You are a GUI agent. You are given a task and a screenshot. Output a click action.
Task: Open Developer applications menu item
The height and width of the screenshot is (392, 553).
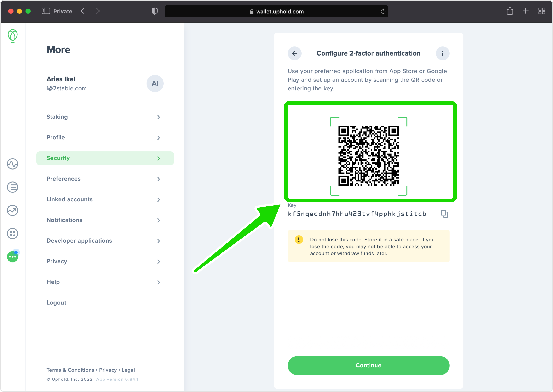click(x=105, y=241)
